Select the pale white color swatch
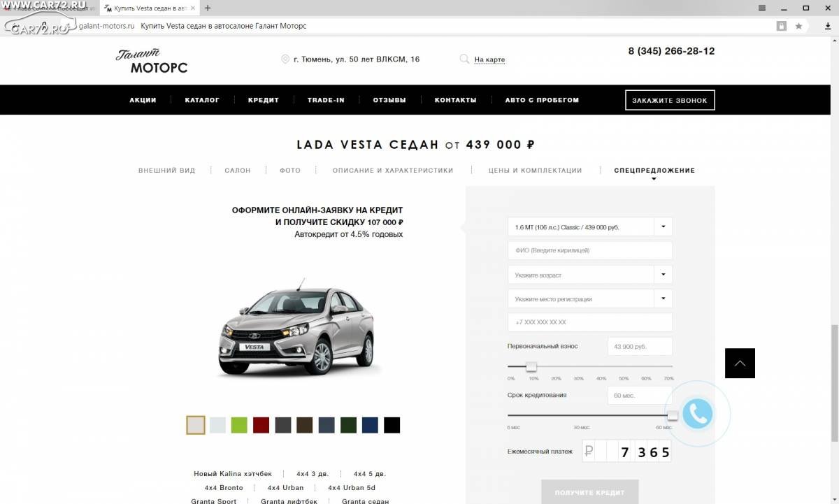Image resolution: width=839 pixels, height=504 pixels. pyautogui.click(x=218, y=425)
